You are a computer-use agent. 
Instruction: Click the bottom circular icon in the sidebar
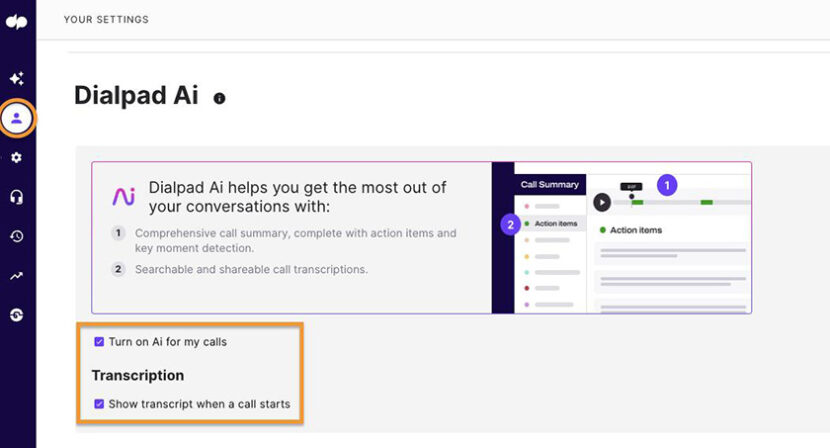coord(17,315)
